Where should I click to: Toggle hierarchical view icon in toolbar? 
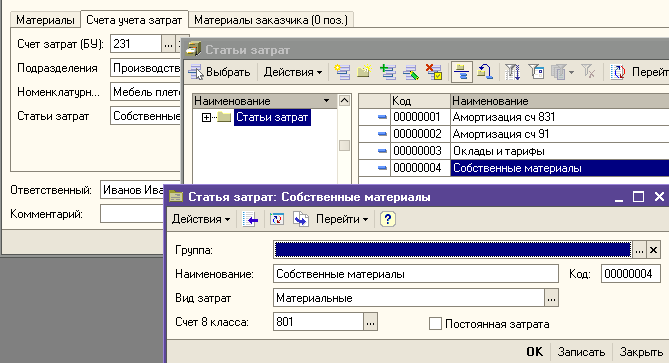[462, 72]
